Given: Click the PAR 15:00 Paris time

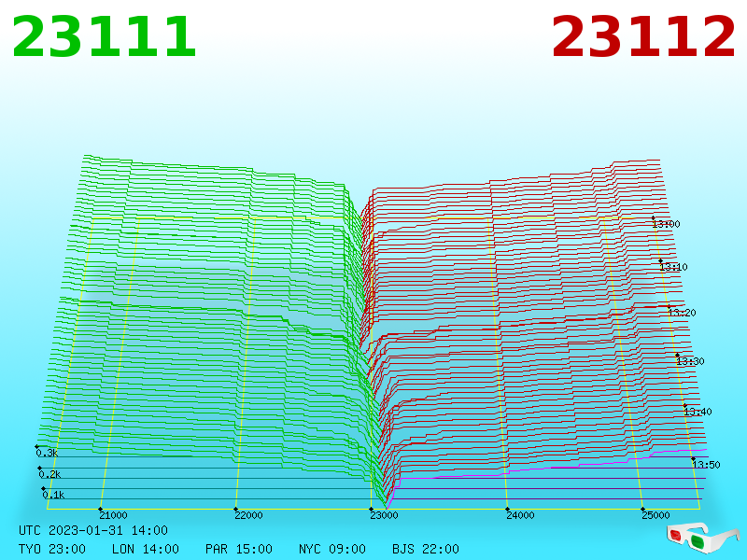Looking at the screenshot, I should 239,549.
